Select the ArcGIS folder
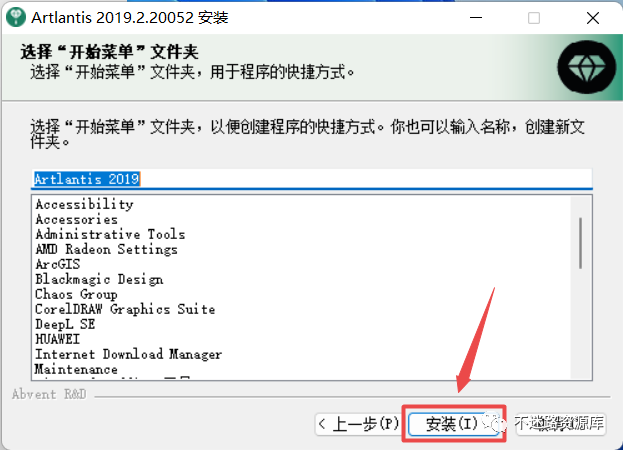623x450 pixels. pos(58,264)
